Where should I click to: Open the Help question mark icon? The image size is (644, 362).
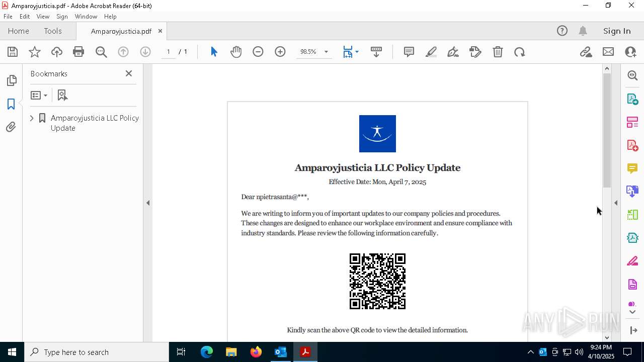pyautogui.click(x=562, y=31)
